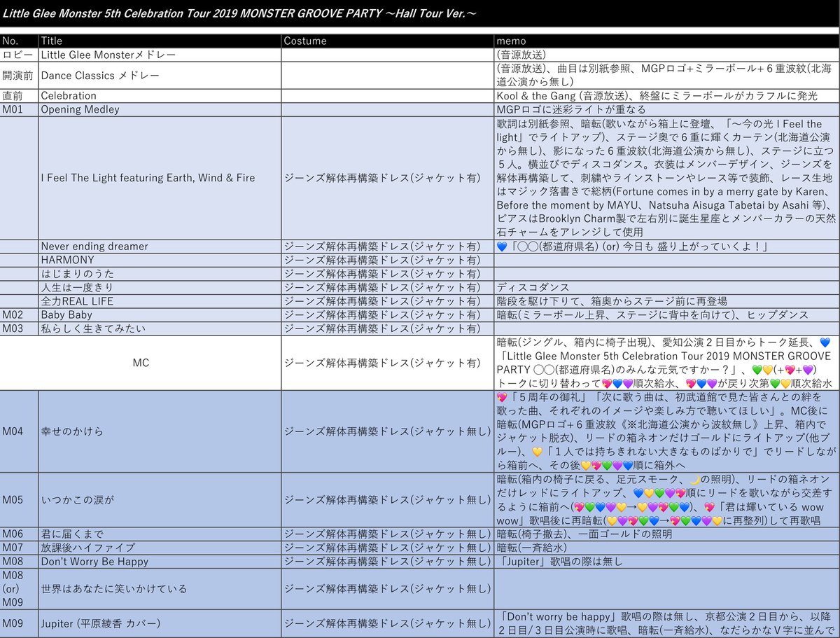Click the 'memo' column header
The image size is (840, 638).
click(666, 41)
